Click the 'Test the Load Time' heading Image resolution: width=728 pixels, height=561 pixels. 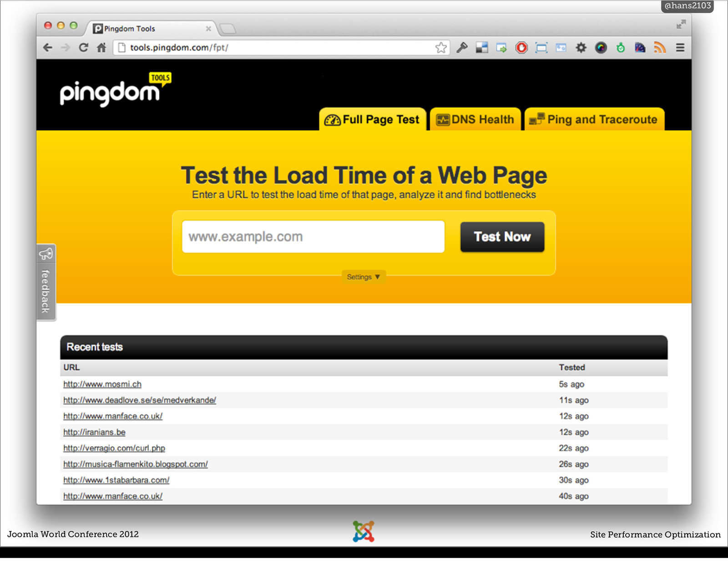[x=364, y=176]
